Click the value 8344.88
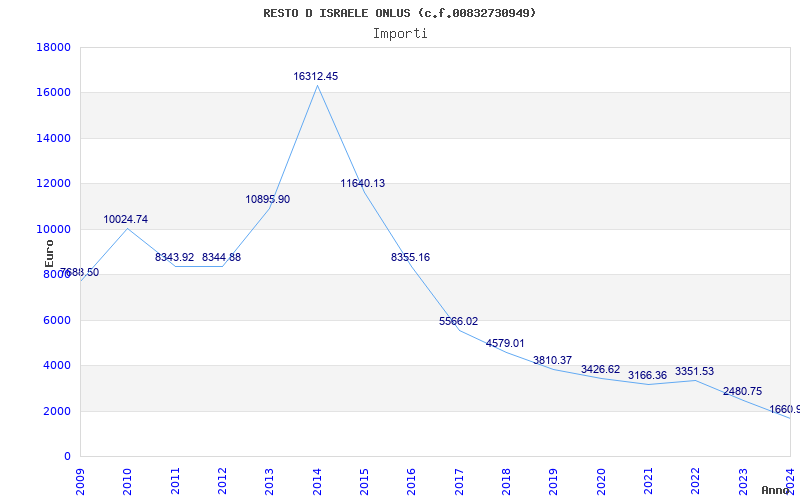Viewport: 800px width, 500px height. (221, 258)
